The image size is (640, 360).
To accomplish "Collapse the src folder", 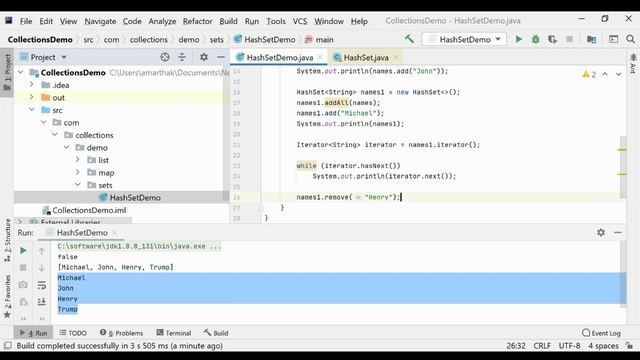I will point(32,110).
